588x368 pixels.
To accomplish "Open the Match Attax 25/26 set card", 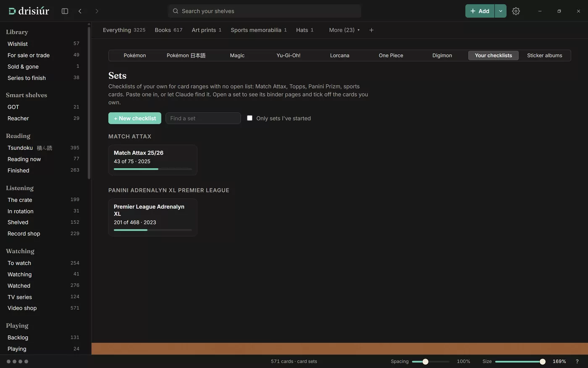I will (153, 160).
